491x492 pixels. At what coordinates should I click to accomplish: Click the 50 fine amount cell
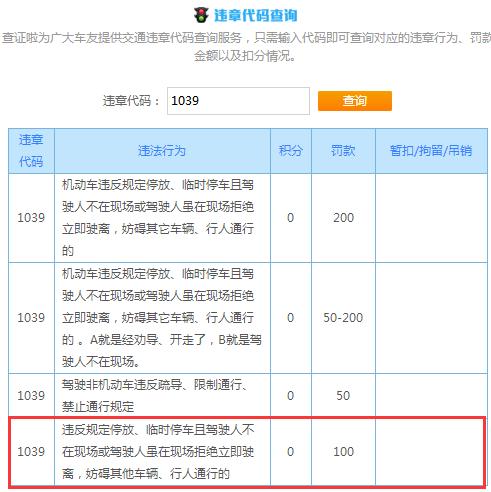pos(343,396)
